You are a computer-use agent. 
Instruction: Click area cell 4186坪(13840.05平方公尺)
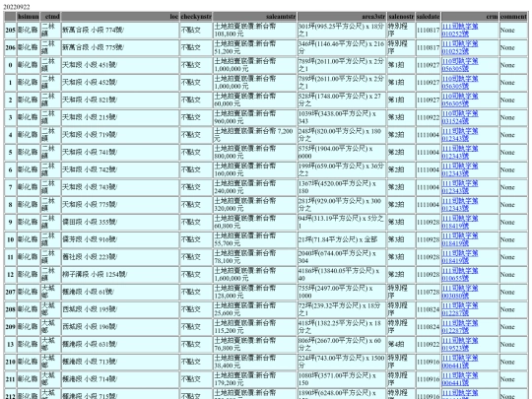[342, 275]
